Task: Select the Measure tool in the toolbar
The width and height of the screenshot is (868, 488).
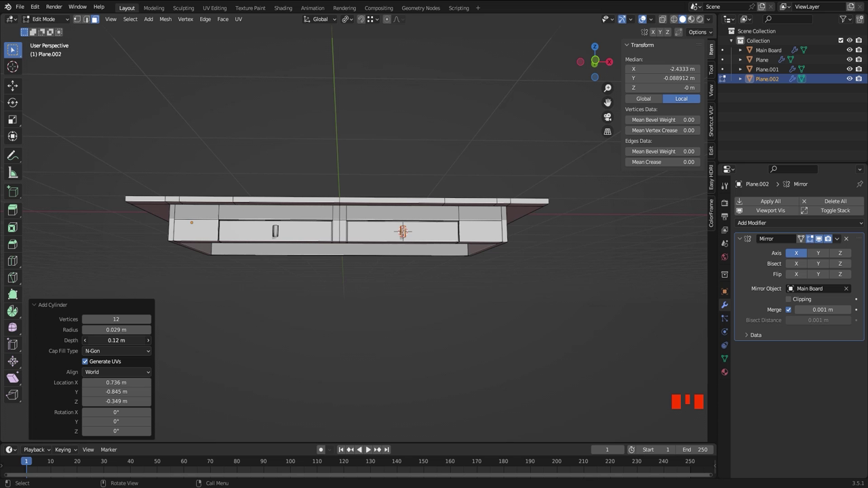Action: pos(12,173)
